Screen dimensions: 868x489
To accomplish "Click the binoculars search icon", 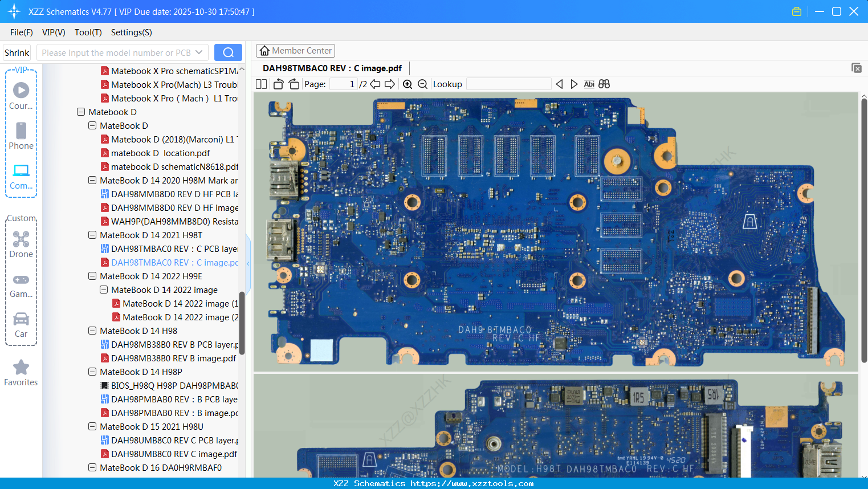I will coord(604,84).
